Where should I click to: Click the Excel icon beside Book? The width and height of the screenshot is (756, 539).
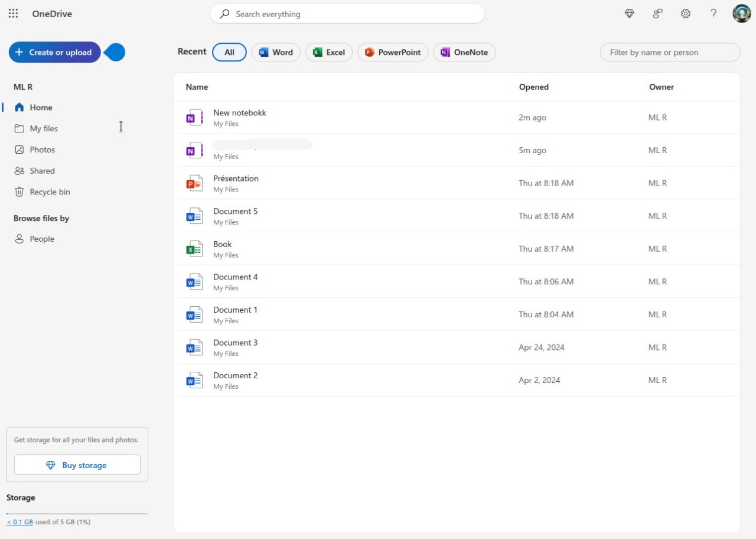pyautogui.click(x=194, y=248)
